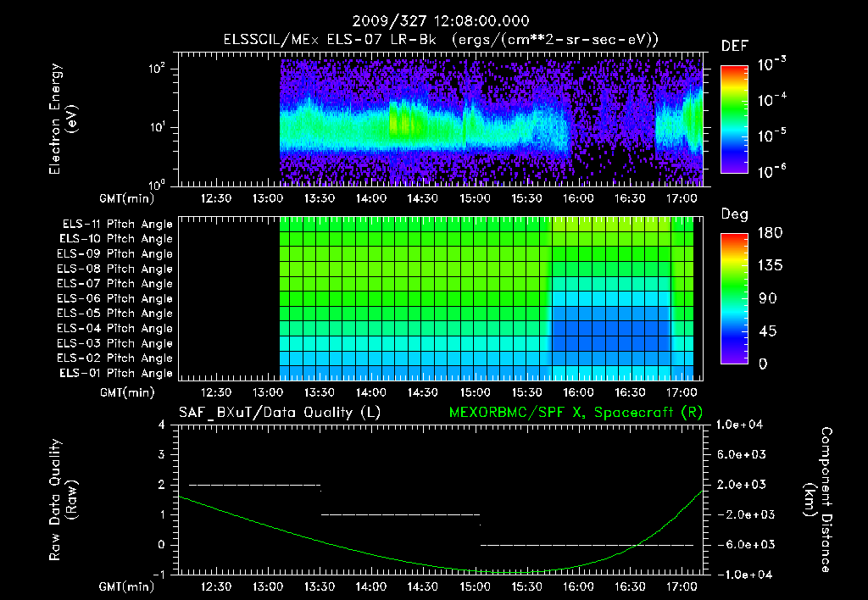Click the Raw Data Quality (Raw) axis label
This screenshot has height=600, width=868.
[63, 500]
